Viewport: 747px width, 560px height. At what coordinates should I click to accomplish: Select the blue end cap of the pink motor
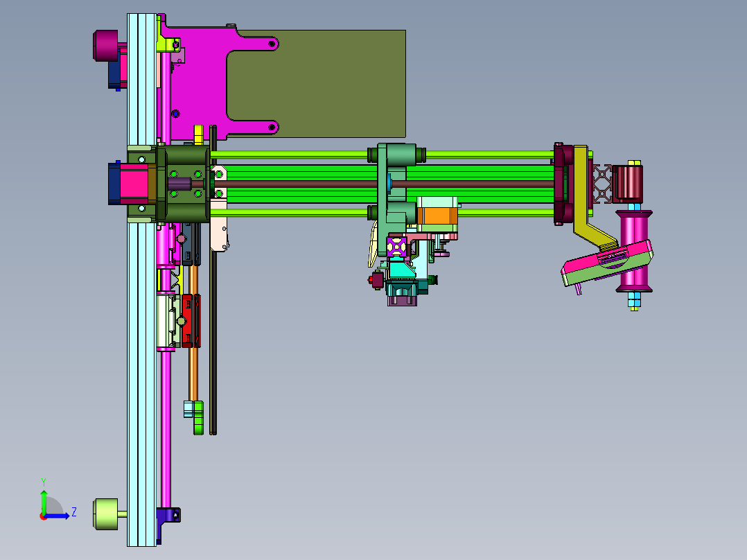tap(114, 184)
